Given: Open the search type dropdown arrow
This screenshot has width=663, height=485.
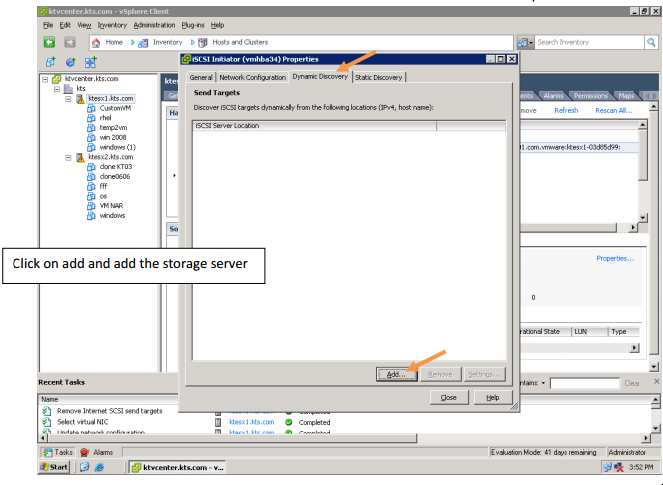Looking at the screenshot, I should point(531,43).
